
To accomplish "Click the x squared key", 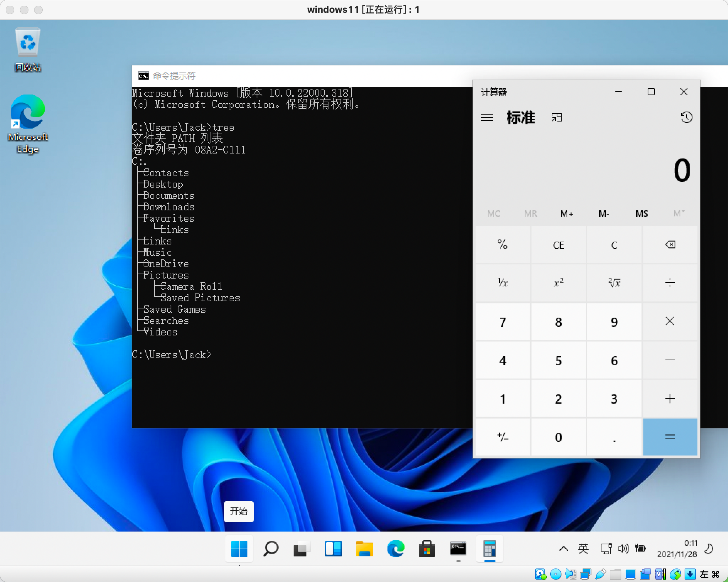I will 558,283.
